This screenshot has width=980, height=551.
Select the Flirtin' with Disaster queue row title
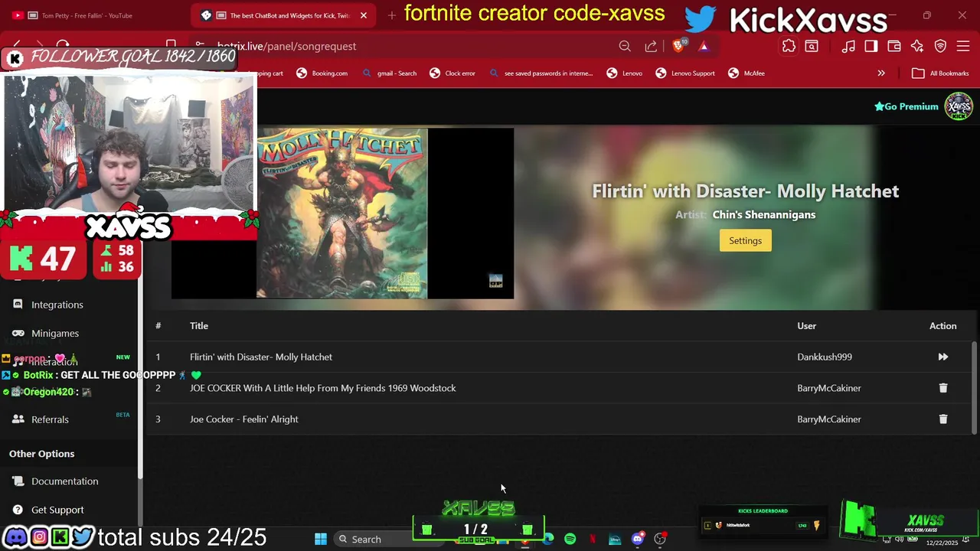[x=261, y=357]
